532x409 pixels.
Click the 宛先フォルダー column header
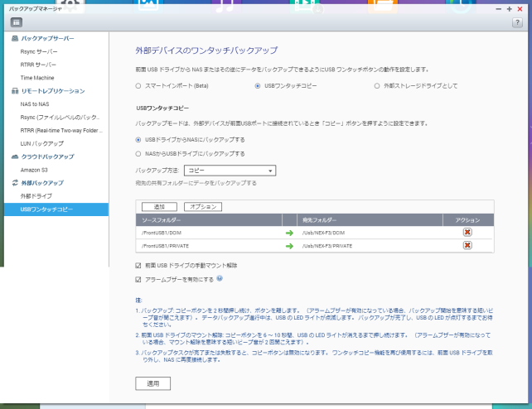pos(370,220)
